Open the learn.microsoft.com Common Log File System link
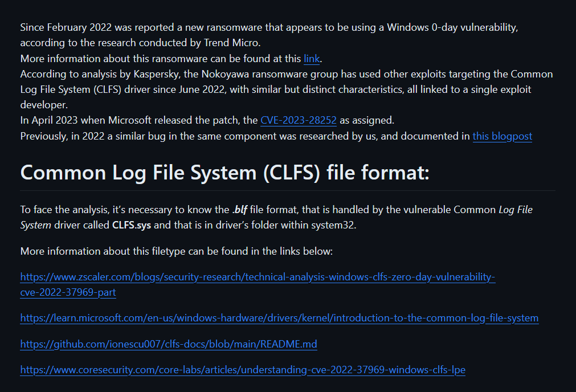The image size is (576, 392). [x=279, y=318]
